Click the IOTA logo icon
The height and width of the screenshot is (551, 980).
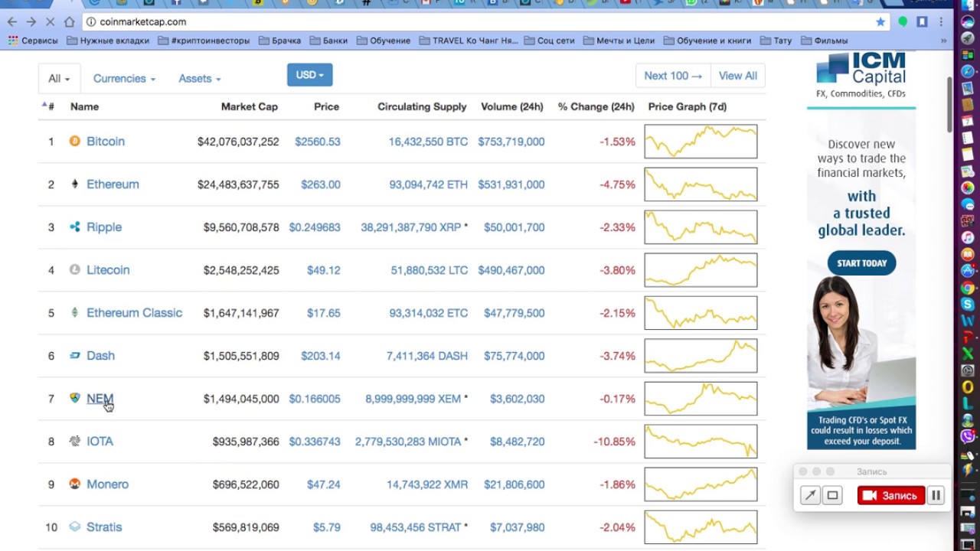click(74, 442)
